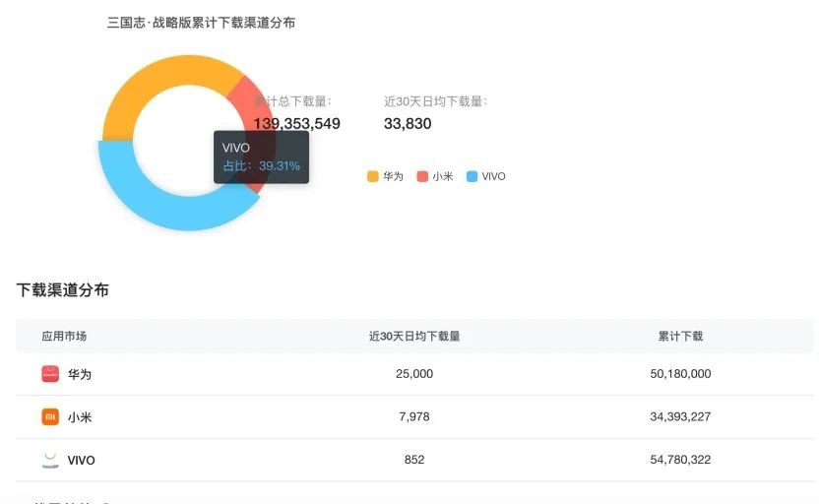
Task: Click VIVO's cumulative downloads 54,780,322 cell
Action: (680, 460)
